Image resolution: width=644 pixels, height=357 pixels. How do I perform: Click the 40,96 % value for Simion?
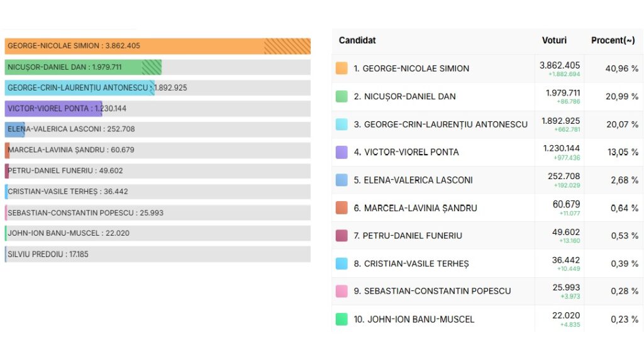click(x=621, y=69)
